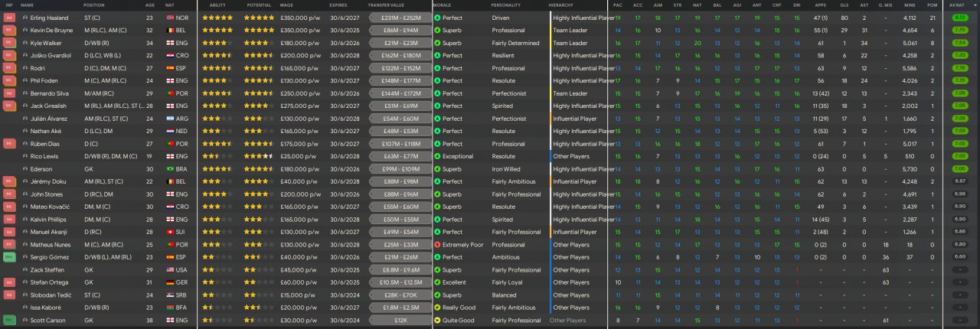The width and height of the screenshot is (980, 329).
Task: Sort by the GLS column header
Action: [x=843, y=5]
